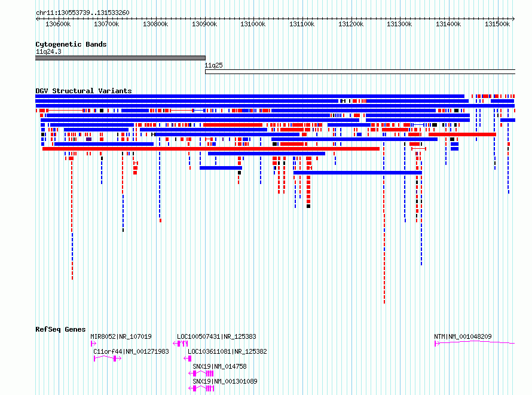This screenshot has width=532, height=395.
Task: Click the LOC103611081|NR_125382 gene label
Action: click(x=227, y=351)
